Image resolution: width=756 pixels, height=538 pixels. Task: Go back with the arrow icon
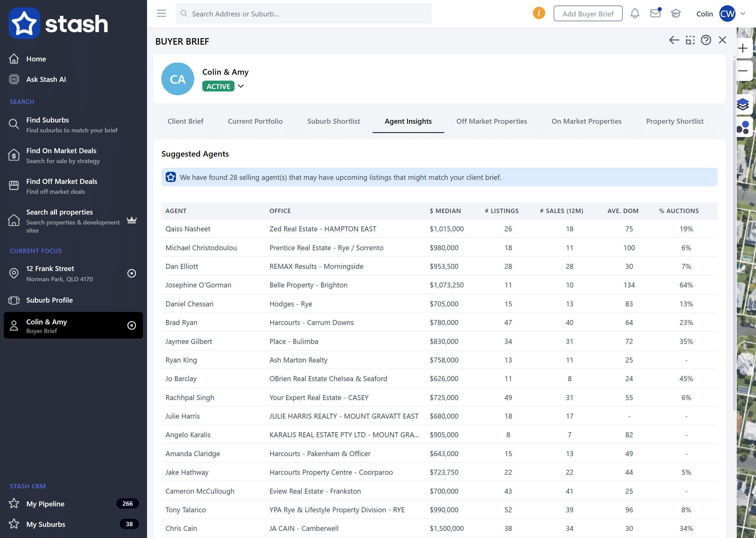click(x=674, y=40)
